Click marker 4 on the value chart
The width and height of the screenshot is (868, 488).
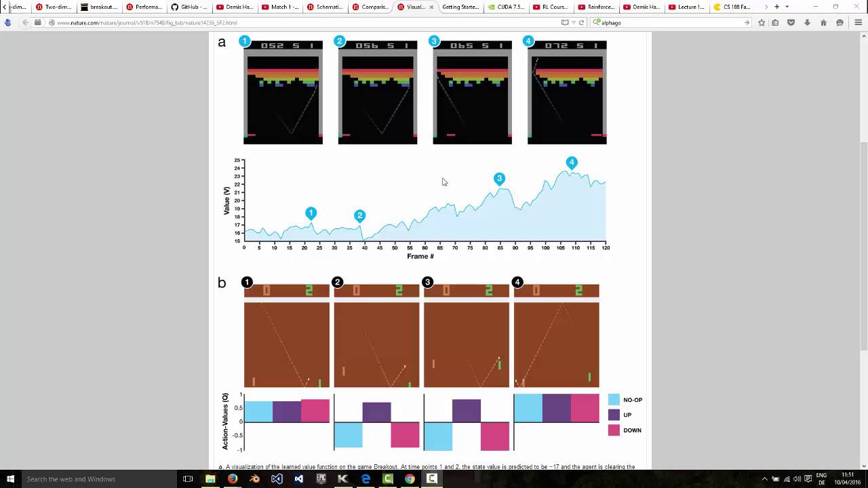point(572,163)
